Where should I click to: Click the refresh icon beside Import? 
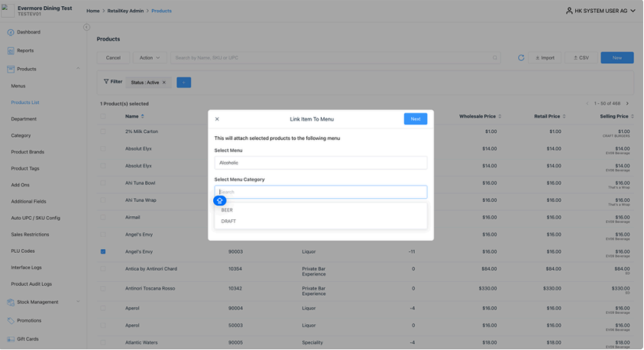(x=521, y=57)
